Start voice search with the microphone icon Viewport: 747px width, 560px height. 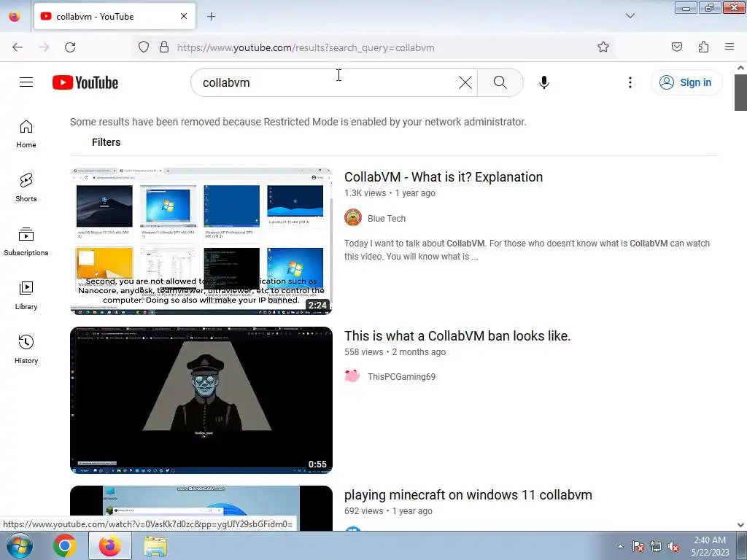coord(544,82)
